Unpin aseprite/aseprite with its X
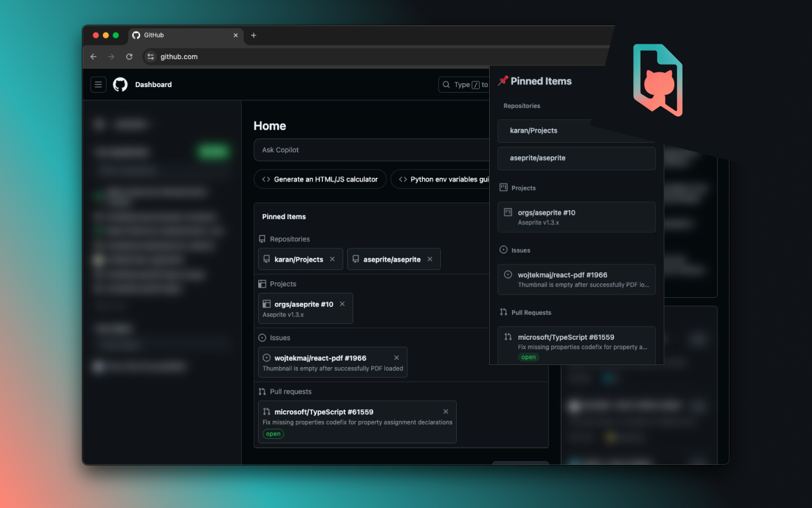 pyautogui.click(x=429, y=259)
